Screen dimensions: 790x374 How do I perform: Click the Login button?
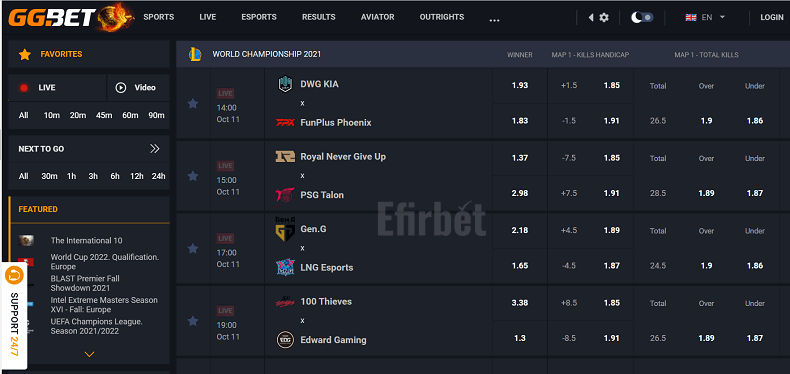point(772,17)
